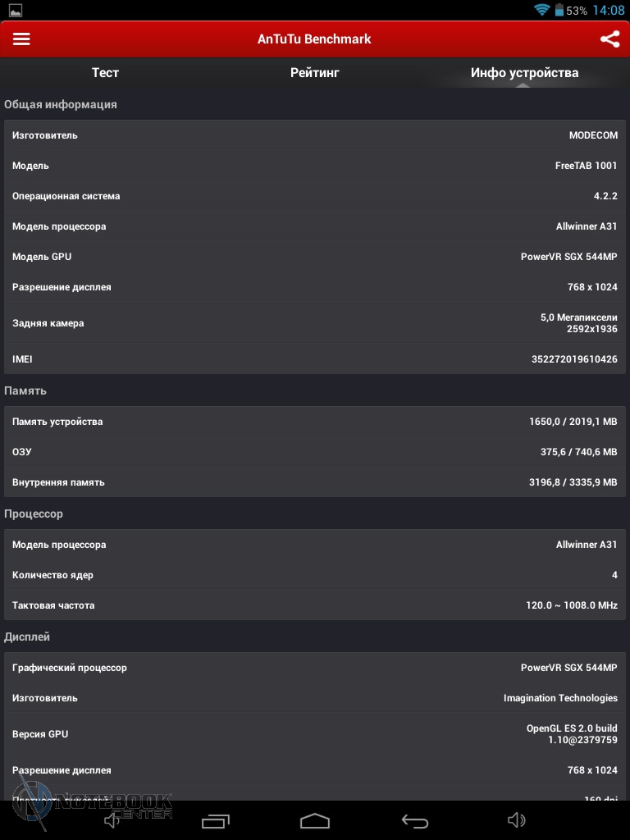Tap the Wi-Fi status icon

pyautogui.click(x=541, y=11)
